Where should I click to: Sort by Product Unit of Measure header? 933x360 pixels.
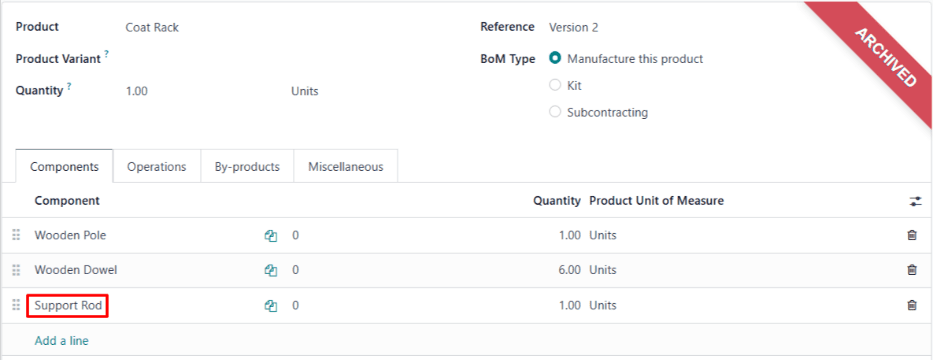[x=656, y=201]
